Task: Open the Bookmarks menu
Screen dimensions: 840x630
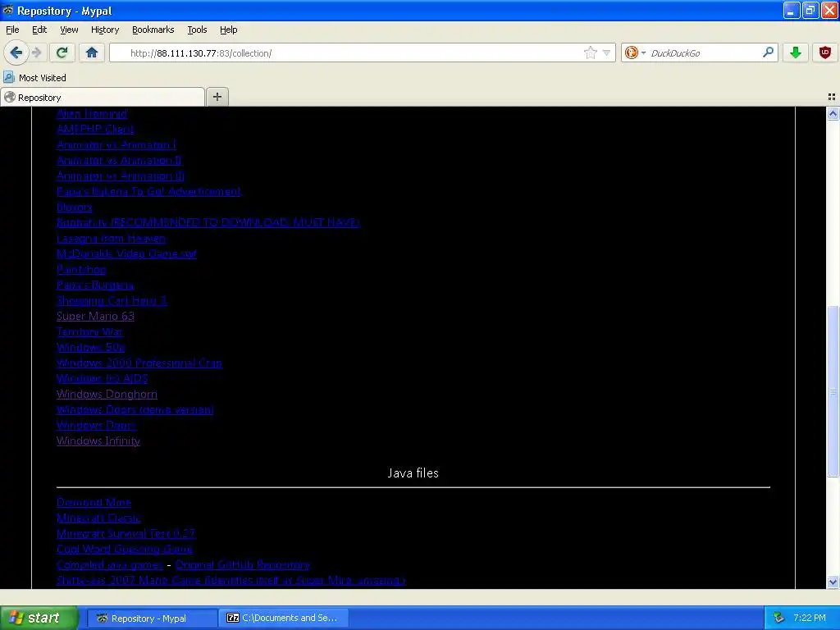Action: (153, 30)
